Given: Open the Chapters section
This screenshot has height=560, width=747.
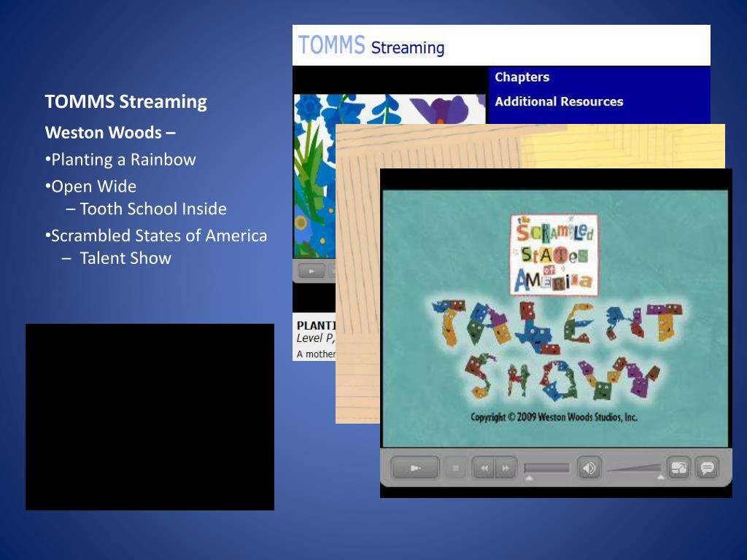Looking at the screenshot, I should coord(522,77).
